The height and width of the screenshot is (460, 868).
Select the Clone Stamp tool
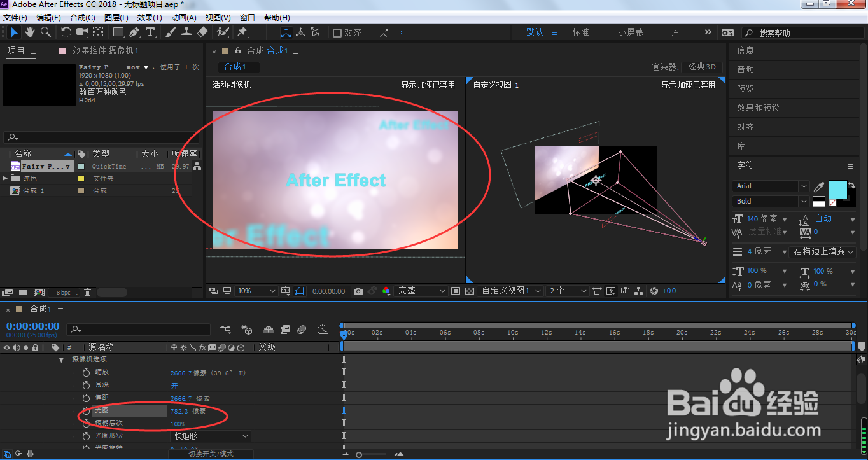pos(186,32)
